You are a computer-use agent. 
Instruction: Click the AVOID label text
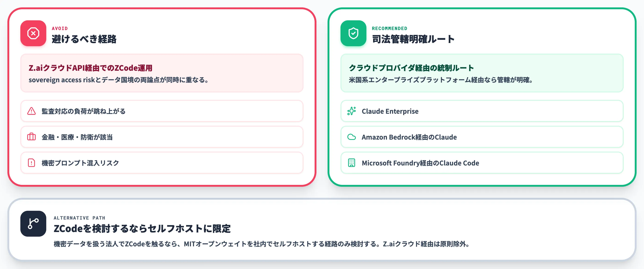60,28
